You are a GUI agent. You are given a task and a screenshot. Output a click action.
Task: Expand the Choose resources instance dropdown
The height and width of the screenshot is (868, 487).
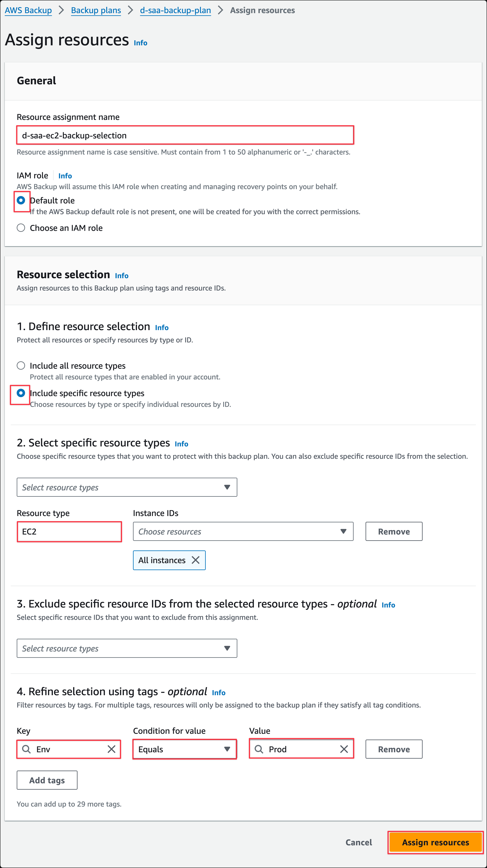(243, 531)
